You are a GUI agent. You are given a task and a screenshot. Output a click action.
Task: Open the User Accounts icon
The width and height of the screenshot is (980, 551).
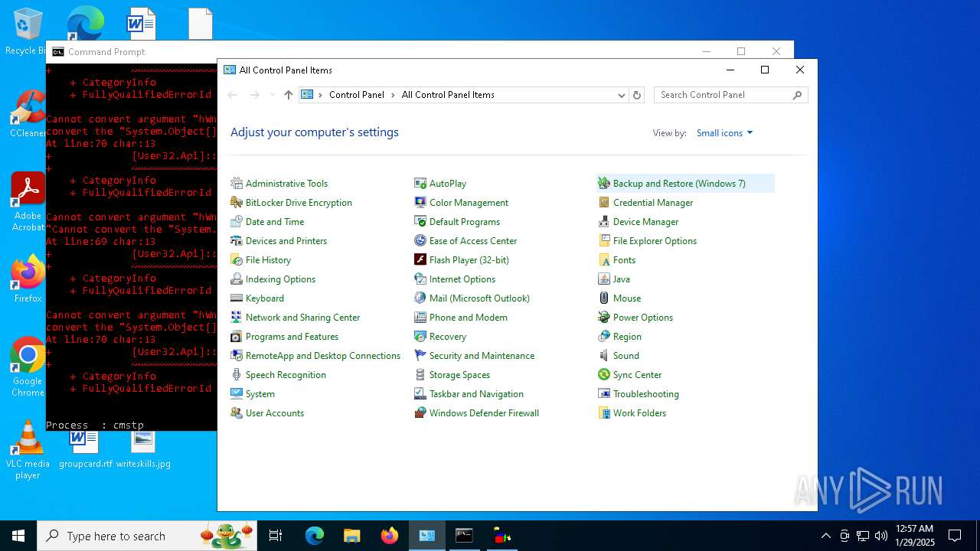click(x=237, y=413)
